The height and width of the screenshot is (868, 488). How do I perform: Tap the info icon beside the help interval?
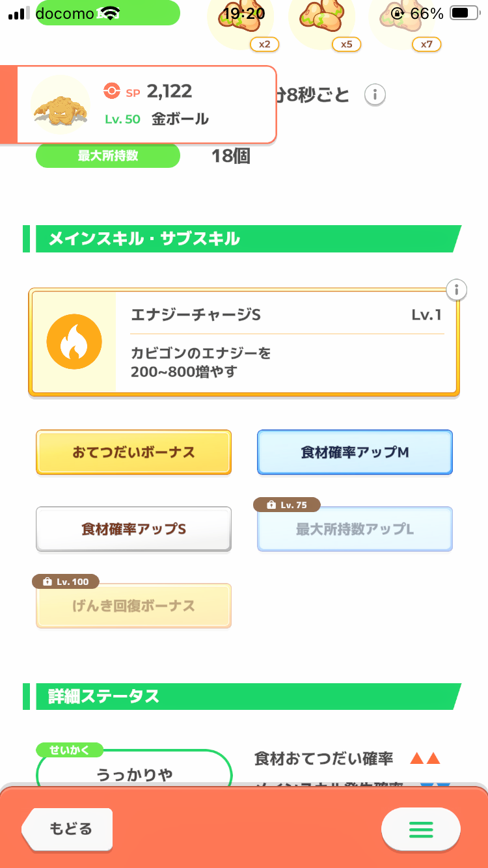click(375, 95)
